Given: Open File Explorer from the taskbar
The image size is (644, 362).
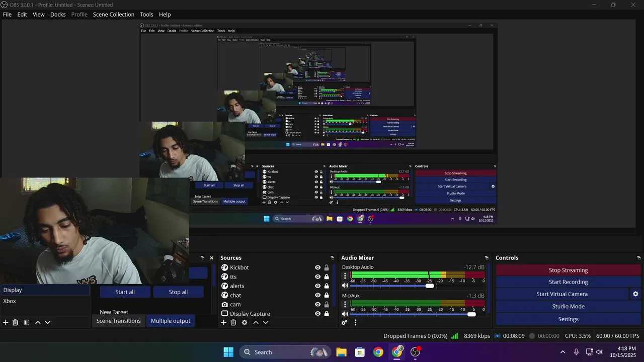Looking at the screenshot, I should point(341,352).
